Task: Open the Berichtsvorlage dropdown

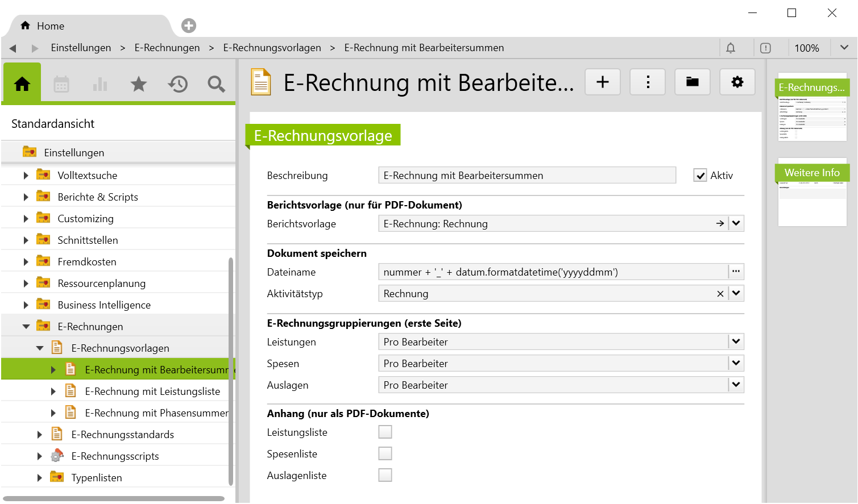Action: point(736,224)
